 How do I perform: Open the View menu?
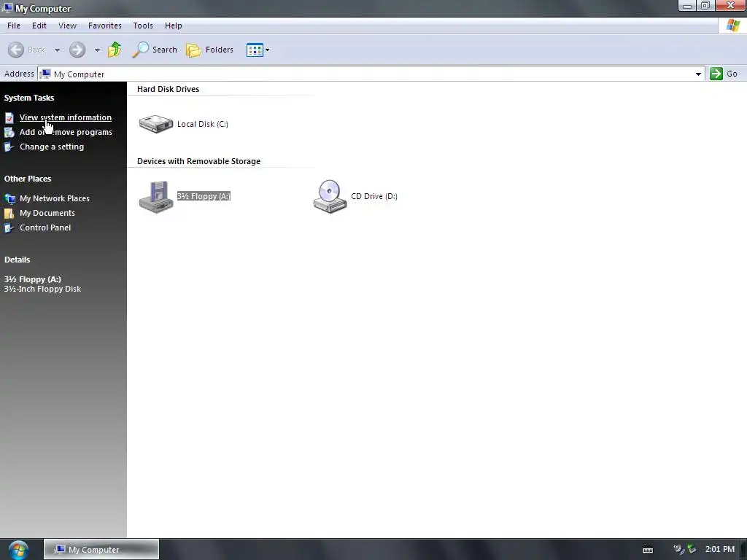[x=67, y=26]
